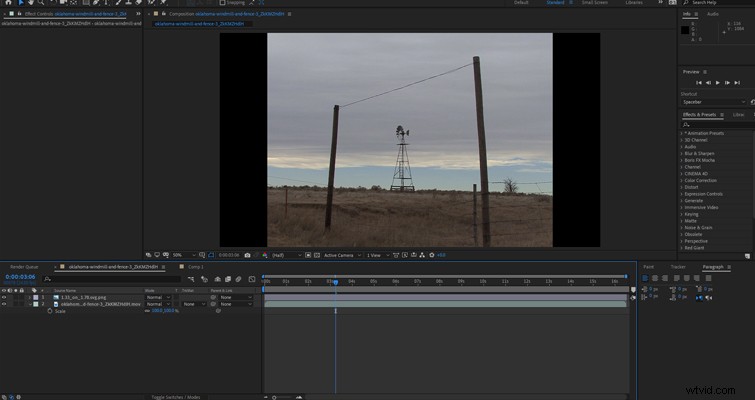Toggle the Snapping checkbox
This screenshot has width=755, height=400.
click(x=222, y=2)
